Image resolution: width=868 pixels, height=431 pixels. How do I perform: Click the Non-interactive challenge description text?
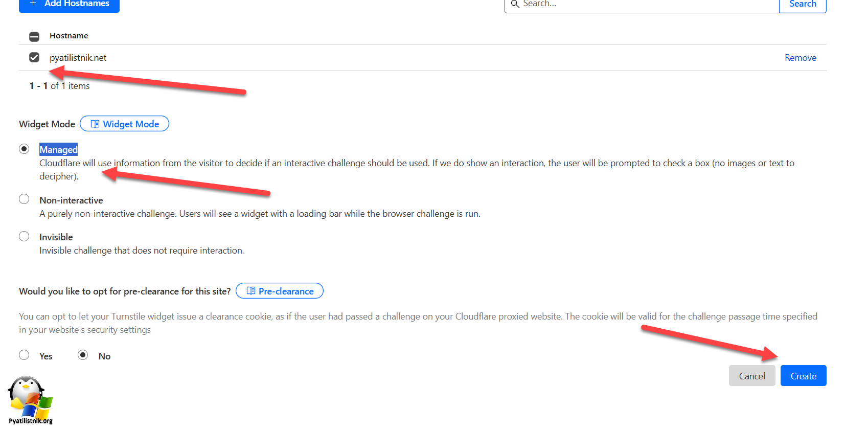tap(260, 214)
